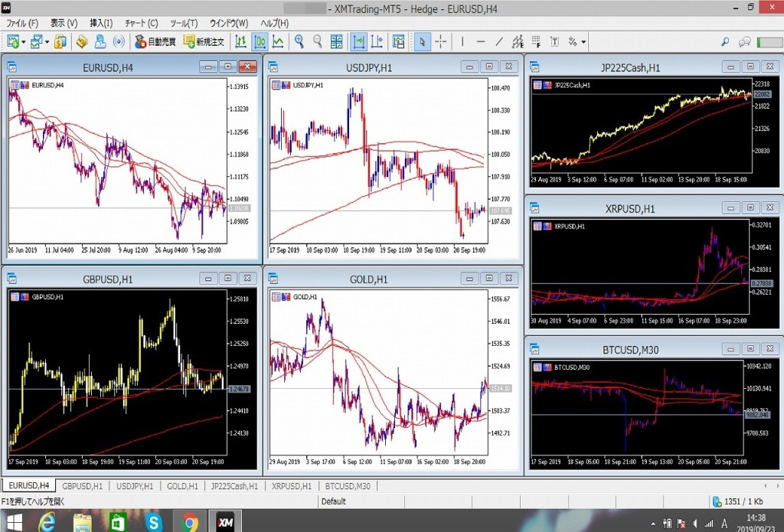Open Google Chrome from the taskbar
Image resolution: width=784 pixels, height=532 pixels.
coord(190,522)
